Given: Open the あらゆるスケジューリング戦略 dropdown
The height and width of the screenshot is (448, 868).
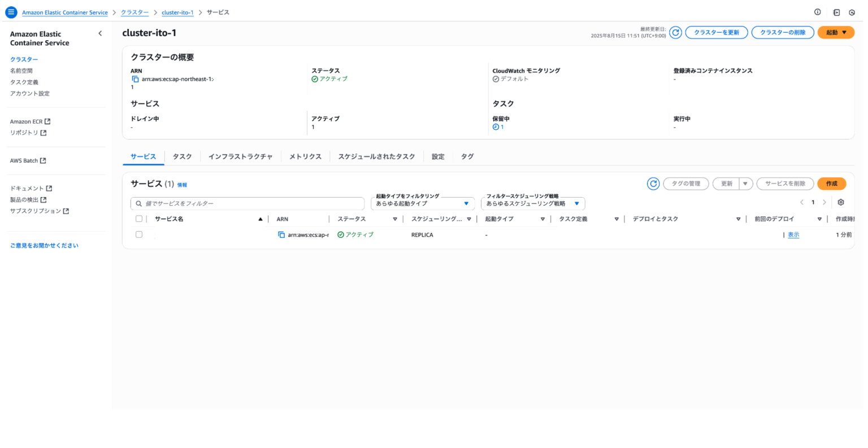Looking at the screenshot, I should (x=532, y=203).
